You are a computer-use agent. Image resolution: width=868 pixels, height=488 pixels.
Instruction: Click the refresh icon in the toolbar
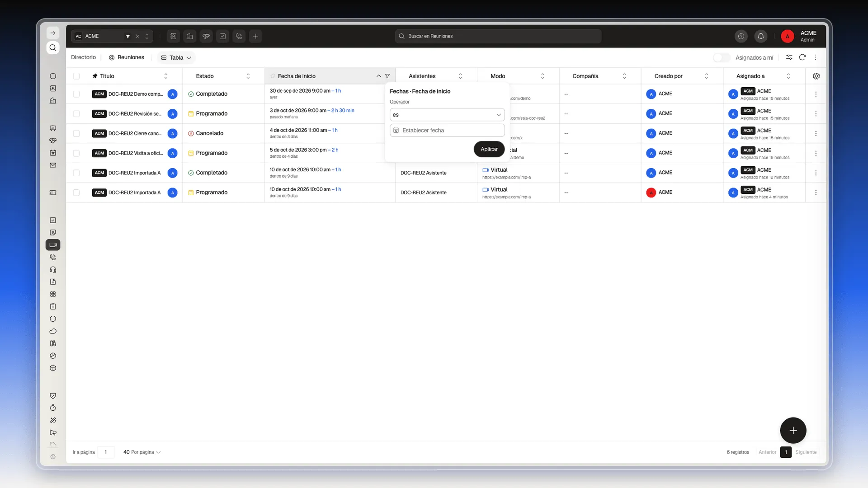[802, 57]
